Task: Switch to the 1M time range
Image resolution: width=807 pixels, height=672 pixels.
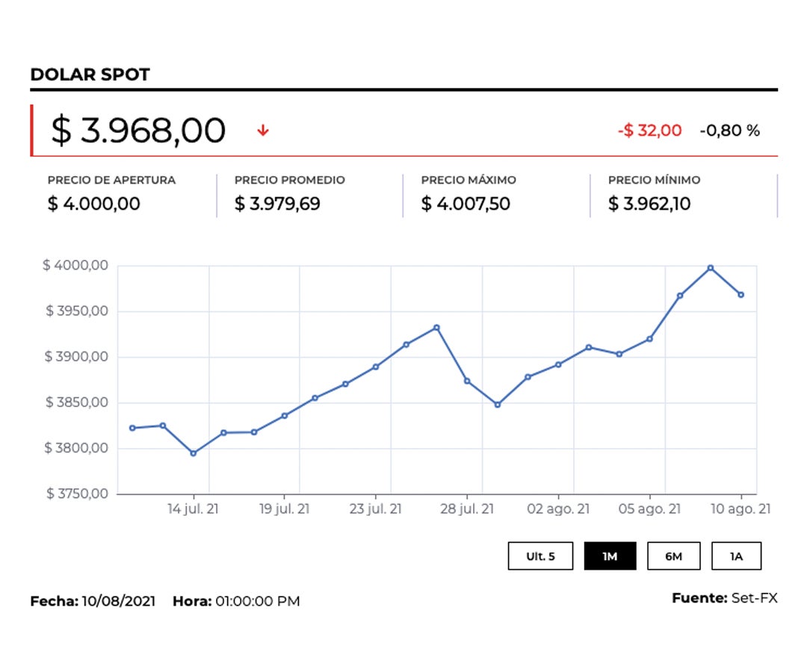Action: [x=610, y=556]
